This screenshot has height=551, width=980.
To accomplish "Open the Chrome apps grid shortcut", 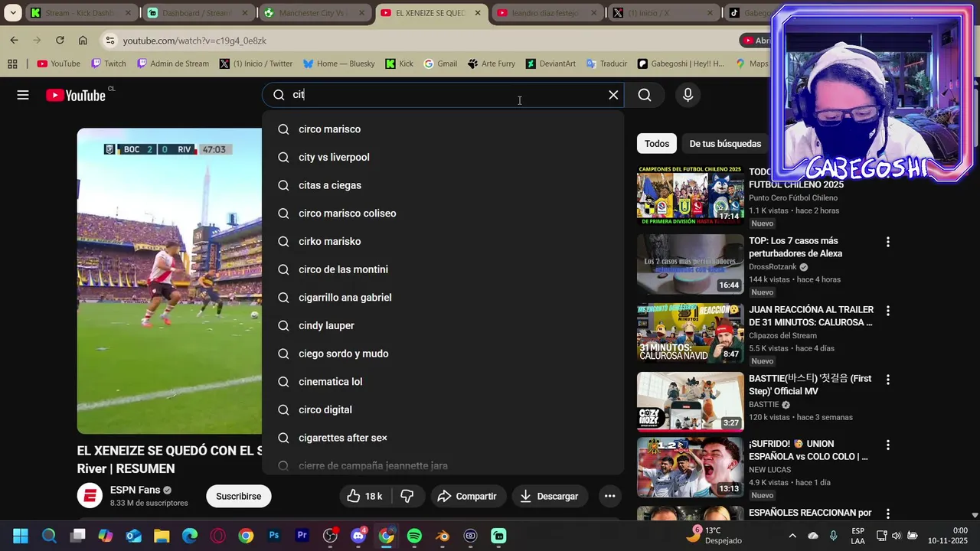I will [x=12, y=64].
